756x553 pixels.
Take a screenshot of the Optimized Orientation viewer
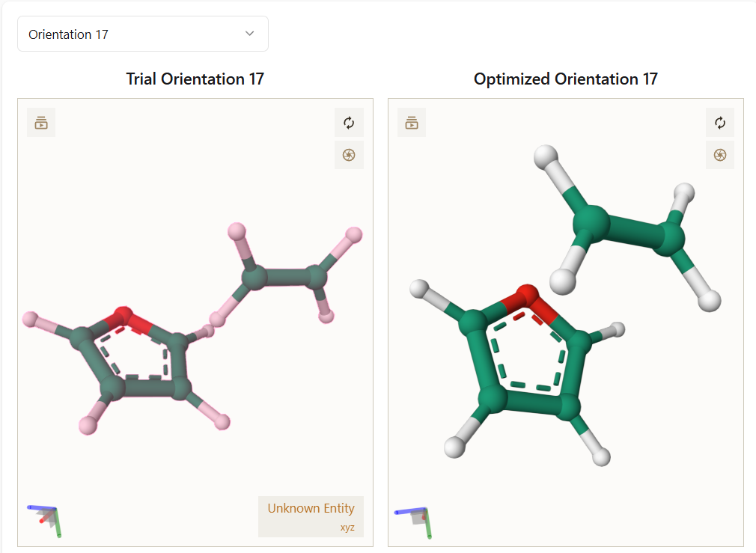click(x=719, y=155)
